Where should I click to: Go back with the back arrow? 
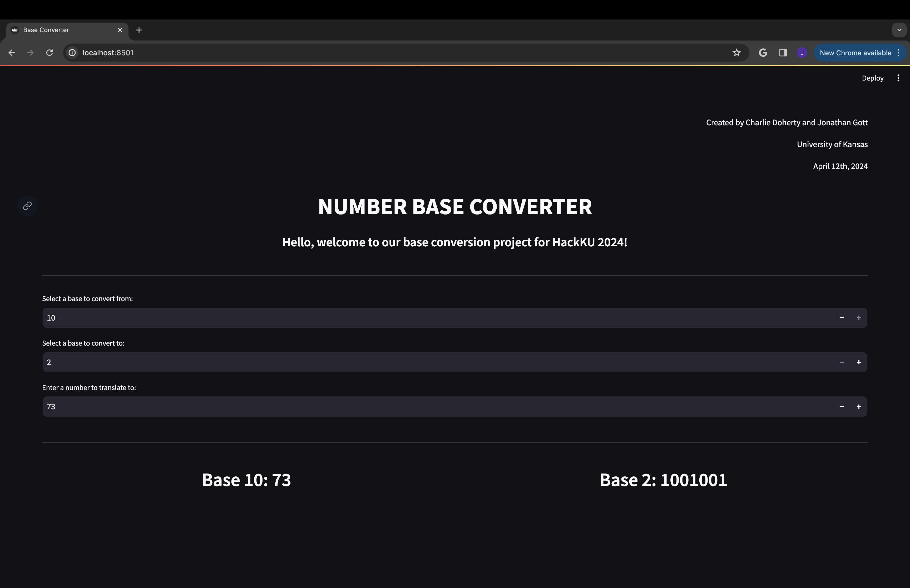tap(12, 53)
